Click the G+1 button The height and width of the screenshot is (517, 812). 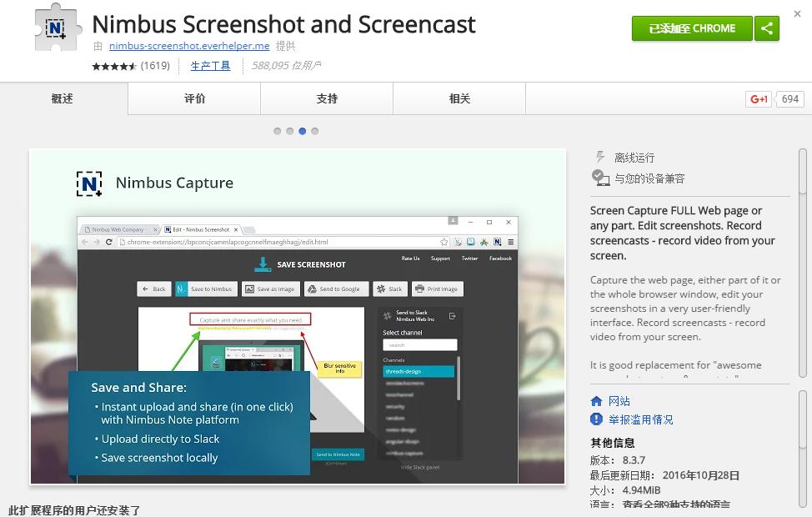coord(759,99)
